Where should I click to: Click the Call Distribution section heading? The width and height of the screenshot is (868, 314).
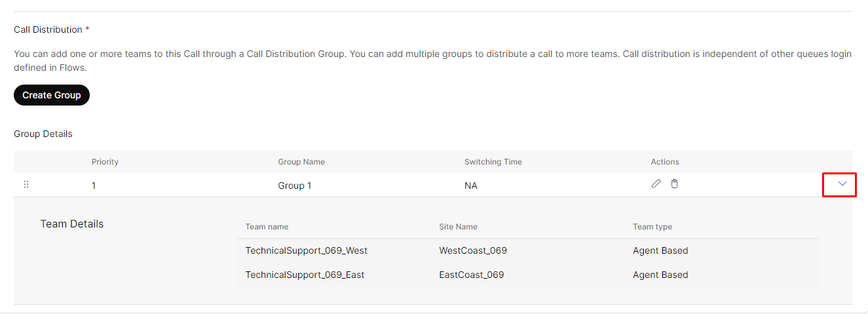pos(52,29)
